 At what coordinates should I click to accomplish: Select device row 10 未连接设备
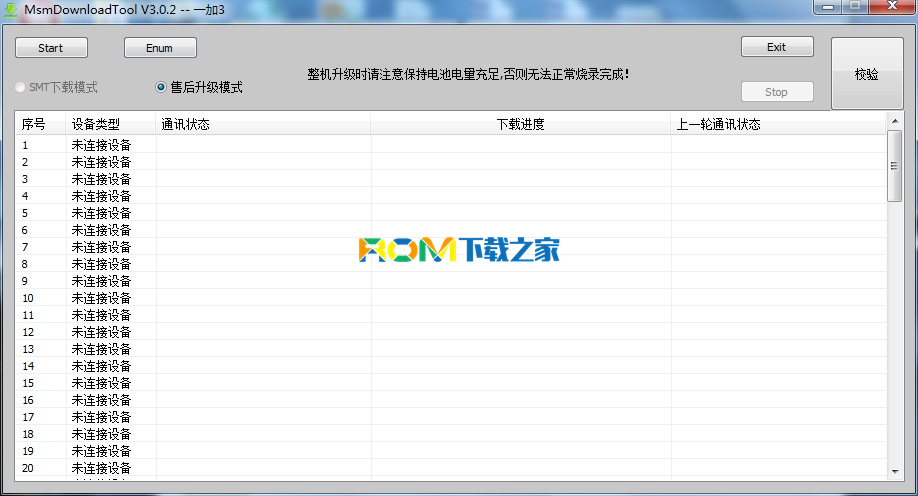click(x=451, y=297)
